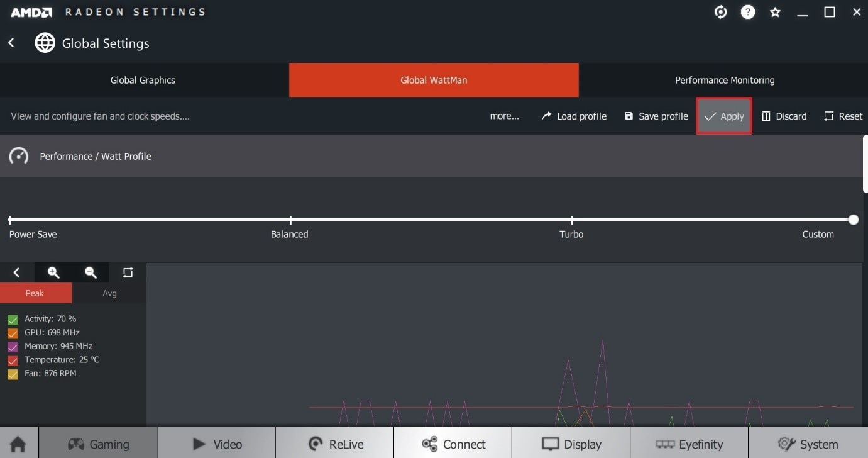Click Load profile button
The height and width of the screenshot is (458, 868).
[574, 116]
